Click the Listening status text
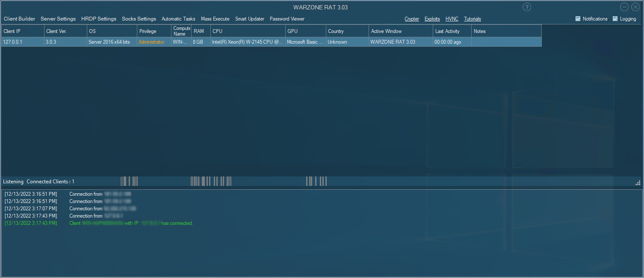Image resolution: width=644 pixels, height=278 pixels. 13,182
